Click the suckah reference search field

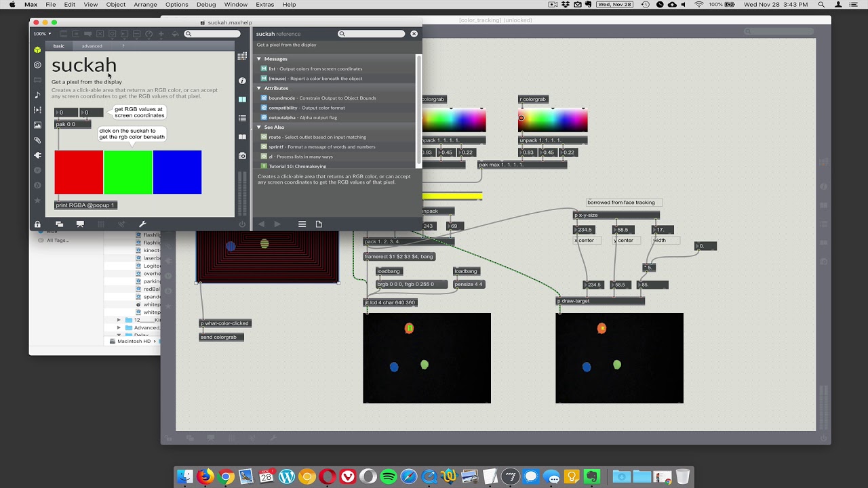(x=372, y=34)
